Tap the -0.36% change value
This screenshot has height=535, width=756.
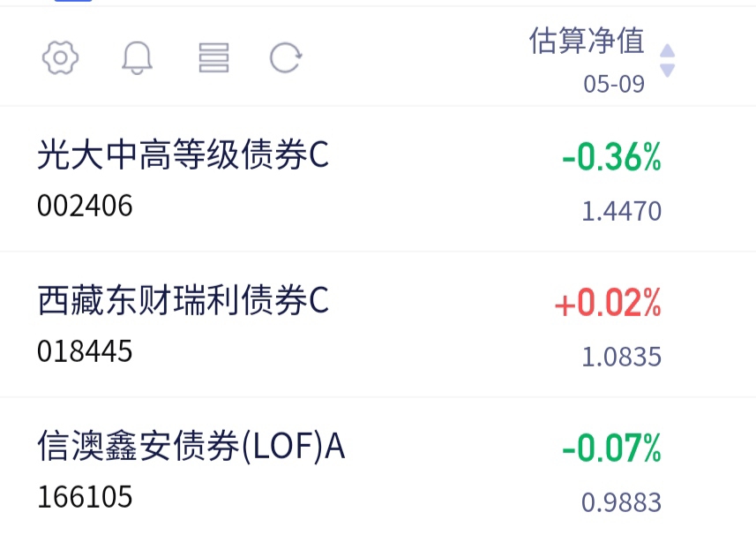pos(611,157)
